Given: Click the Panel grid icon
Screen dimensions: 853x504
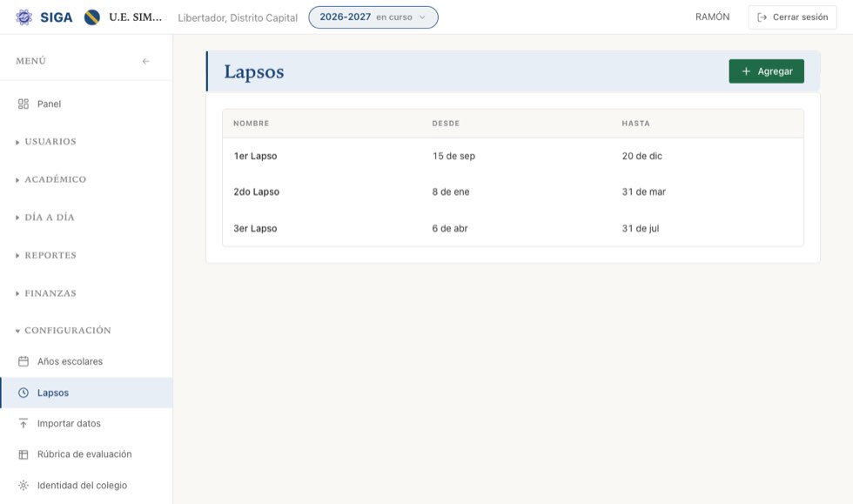Looking at the screenshot, I should click(x=24, y=104).
